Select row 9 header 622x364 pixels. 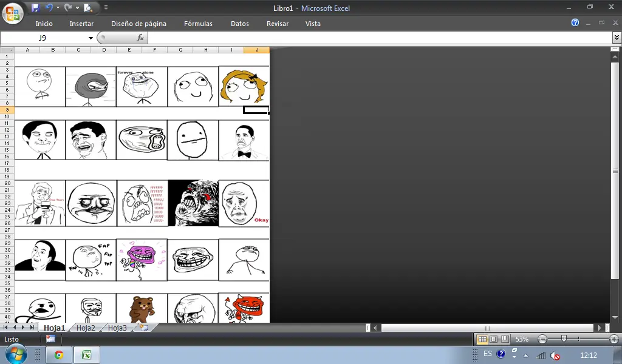coord(7,110)
